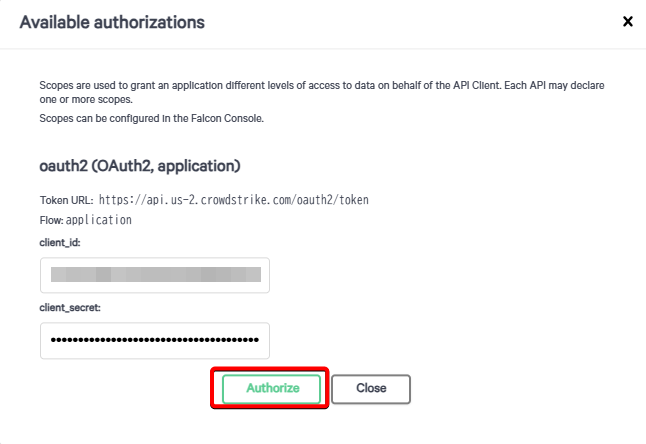Focus the client_id input field
The image size is (646, 444).
155,275
